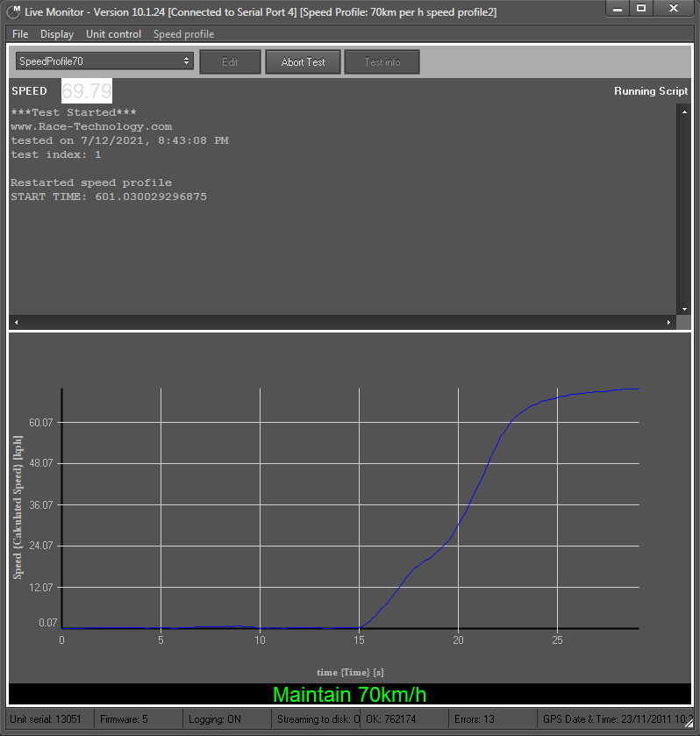Open the Speed profile menu
Viewport: 700px width, 736px height.
coord(183,34)
